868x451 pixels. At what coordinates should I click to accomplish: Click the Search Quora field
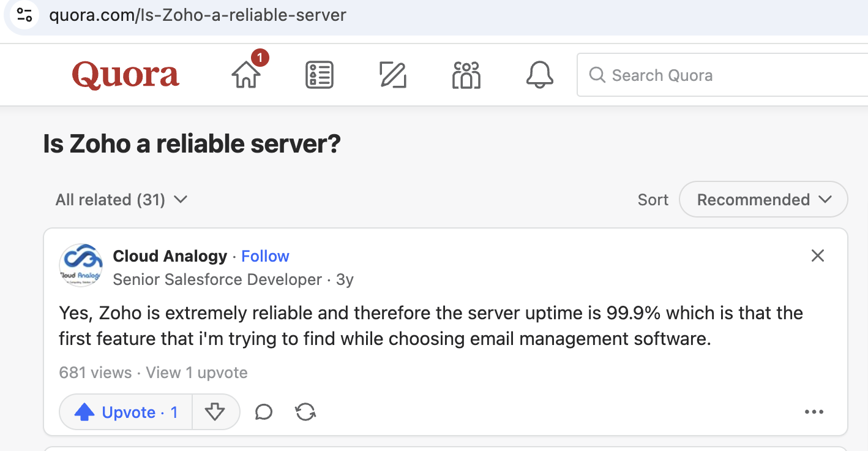pos(722,75)
